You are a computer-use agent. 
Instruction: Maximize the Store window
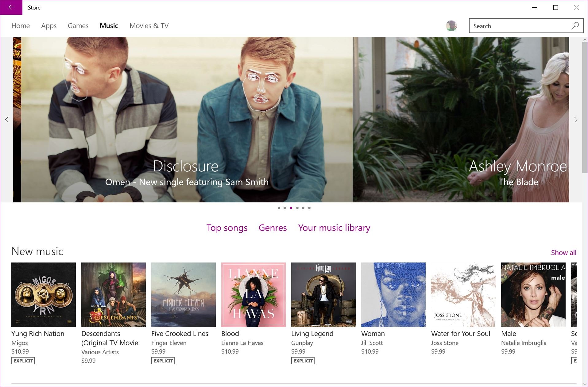coord(555,7)
